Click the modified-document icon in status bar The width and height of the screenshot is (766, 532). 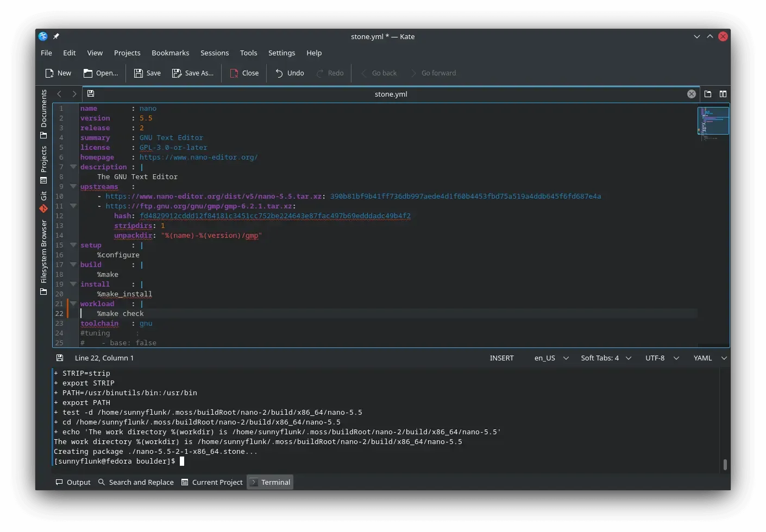60,358
